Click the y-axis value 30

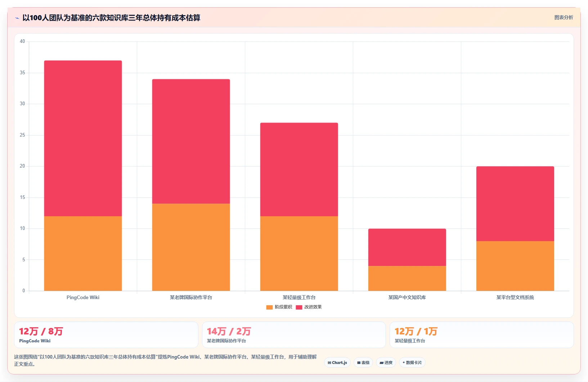click(x=22, y=104)
